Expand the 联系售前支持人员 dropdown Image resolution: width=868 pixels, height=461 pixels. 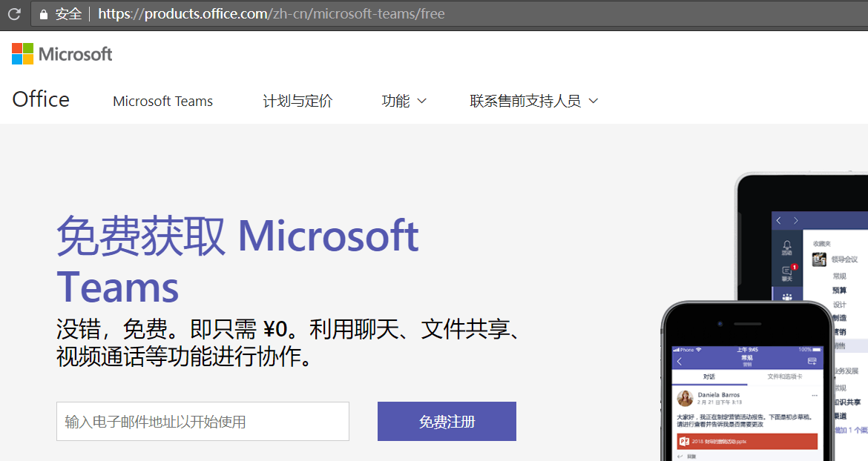tap(534, 101)
